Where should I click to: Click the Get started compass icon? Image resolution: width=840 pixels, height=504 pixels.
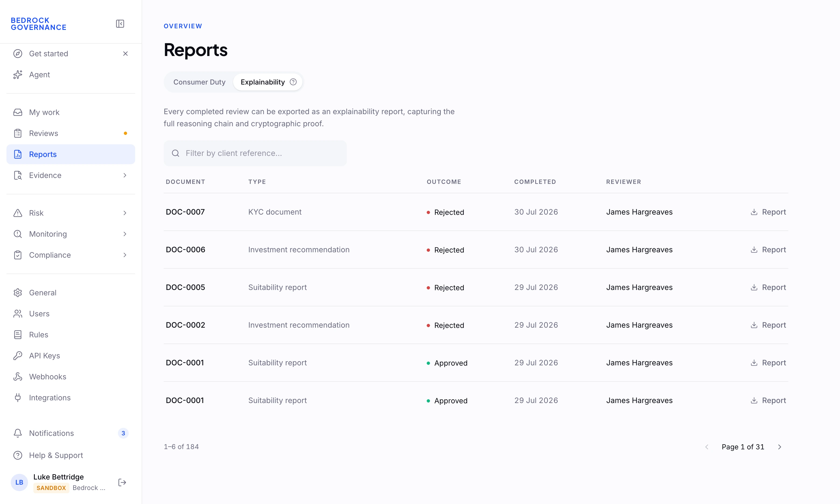[x=18, y=54]
